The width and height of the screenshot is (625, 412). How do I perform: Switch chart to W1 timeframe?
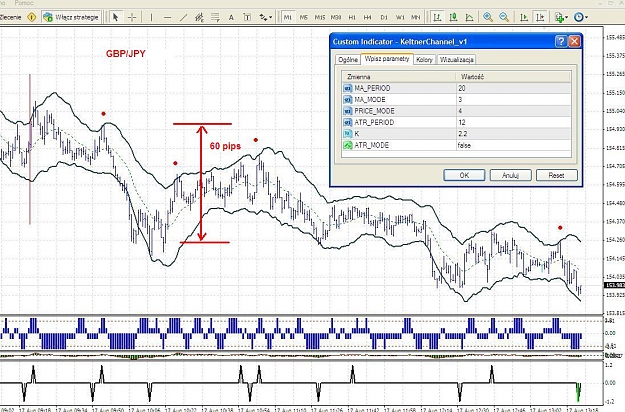(x=400, y=17)
